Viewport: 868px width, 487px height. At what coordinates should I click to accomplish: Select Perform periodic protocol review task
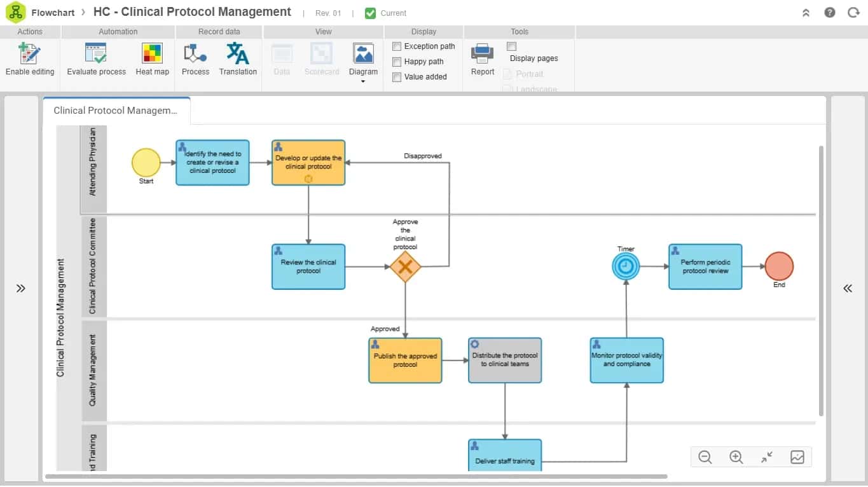pyautogui.click(x=705, y=267)
